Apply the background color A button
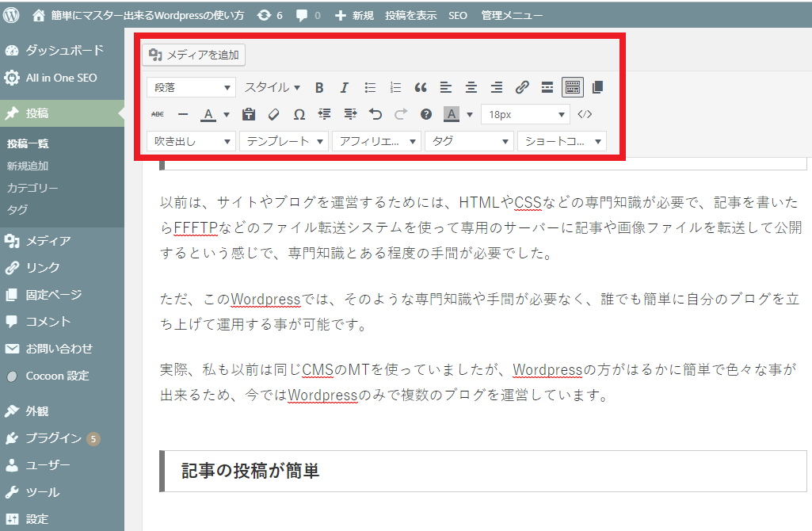This screenshot has height=531, width=812. click(x=452, y=114)
